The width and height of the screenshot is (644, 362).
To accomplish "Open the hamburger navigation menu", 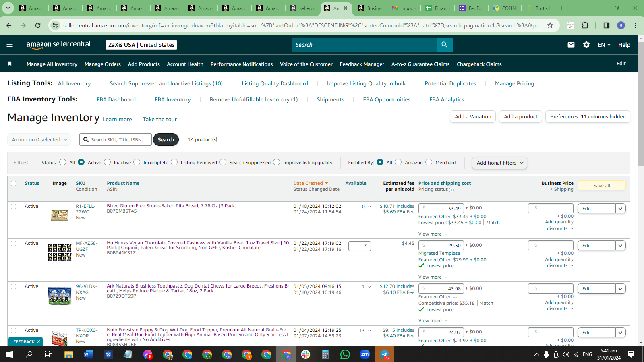I will pyautogui.click(x=10, y=45).
